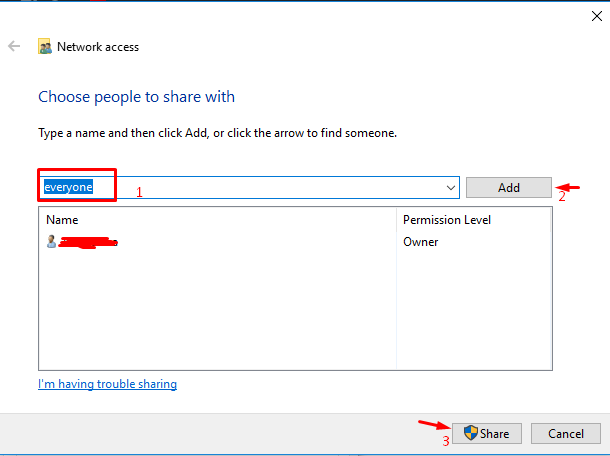Sort by the Name column header
610x456 pixels.
(x=217, y=220)
